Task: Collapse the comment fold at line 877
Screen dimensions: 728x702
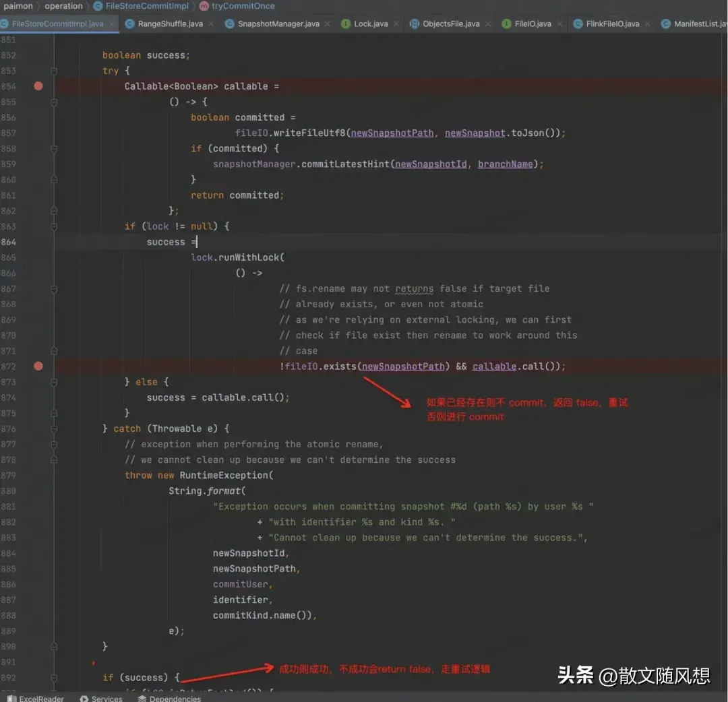Action: pos(54,445)
